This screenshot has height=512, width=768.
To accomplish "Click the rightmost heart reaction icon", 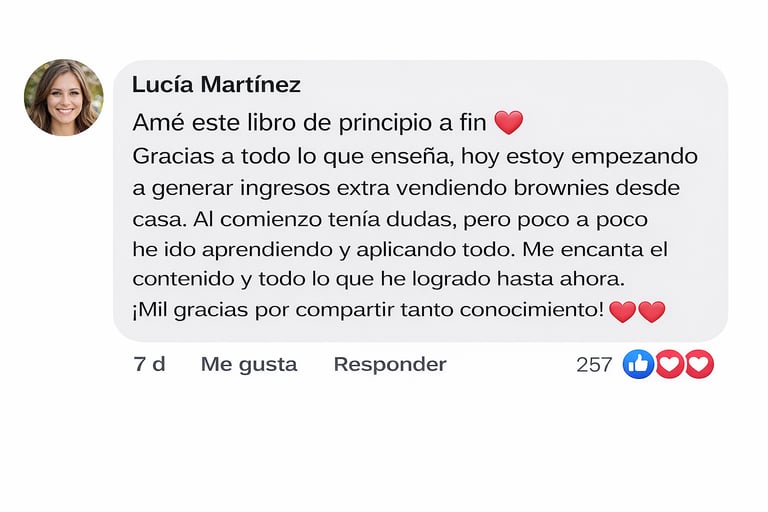I will (x=699, y=364).
